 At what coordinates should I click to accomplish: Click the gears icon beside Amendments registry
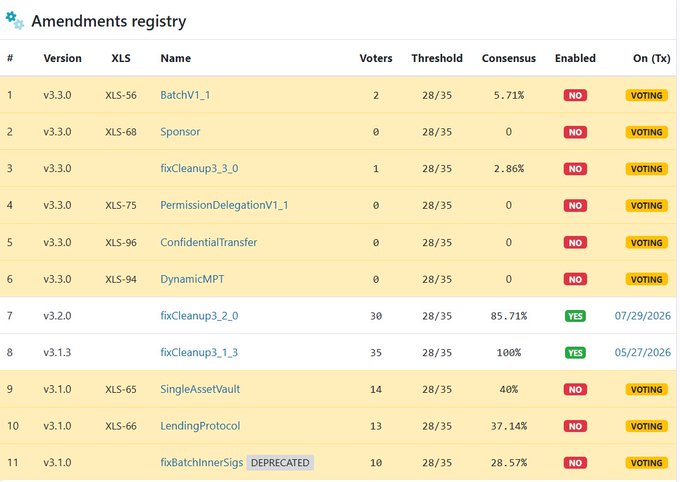coord(14,20)
